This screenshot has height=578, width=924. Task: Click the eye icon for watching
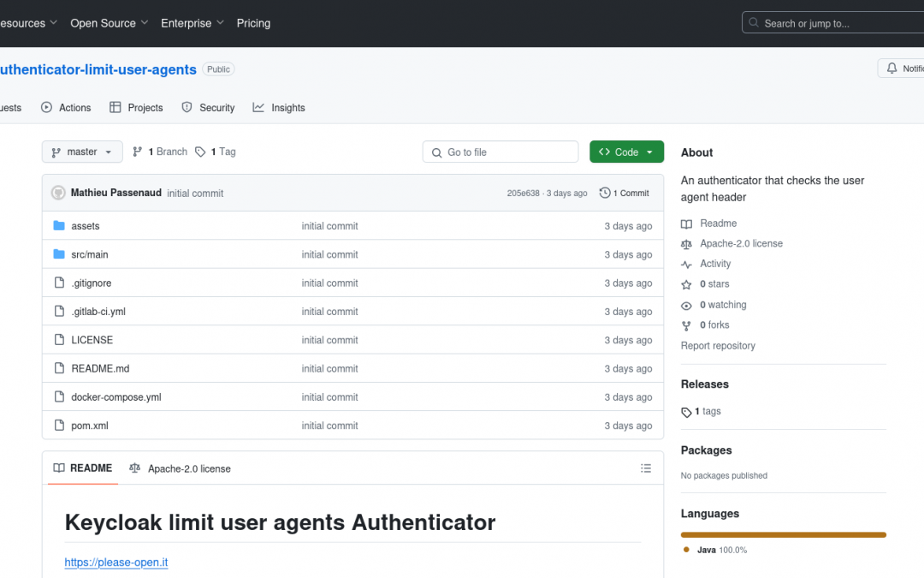pos(686,305)
